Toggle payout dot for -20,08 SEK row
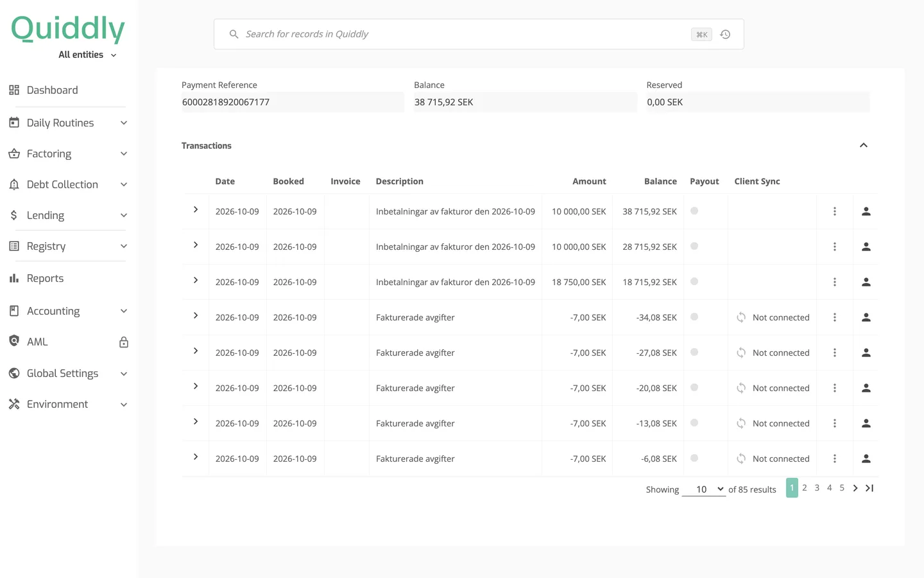The height and width of the screenshot is (578, 924). coord(694,387)
